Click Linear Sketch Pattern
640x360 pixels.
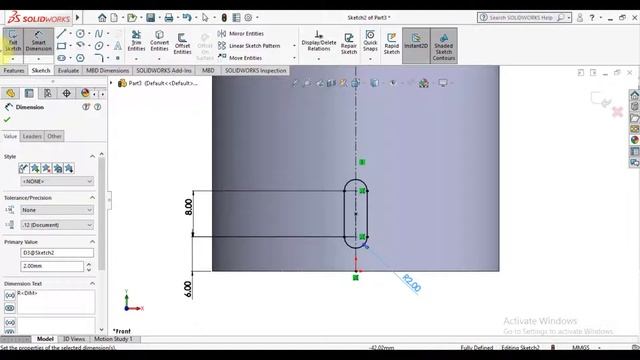coord(249,46)
